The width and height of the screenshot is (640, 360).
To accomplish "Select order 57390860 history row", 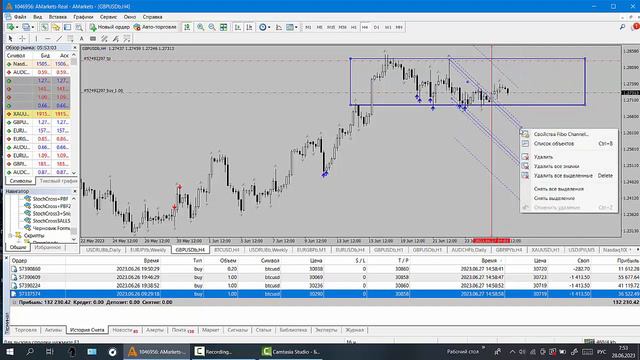I will click(x=324, y=269).
